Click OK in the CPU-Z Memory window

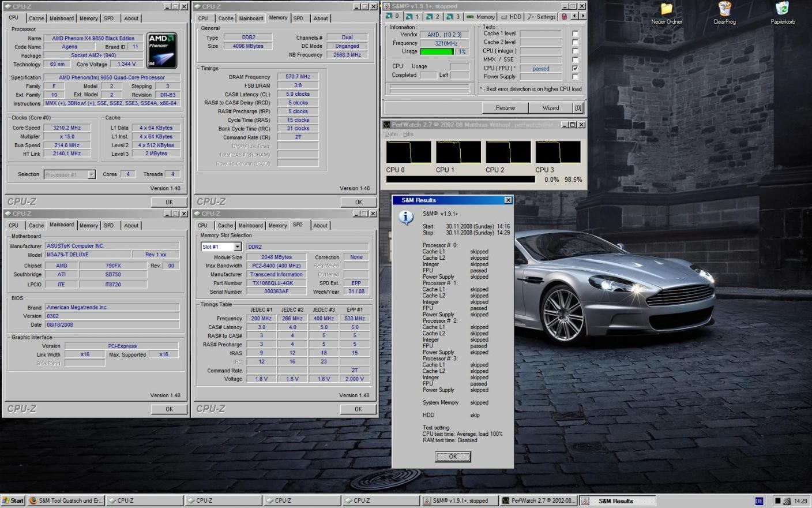pyautogui.click(x=359, y=202)
